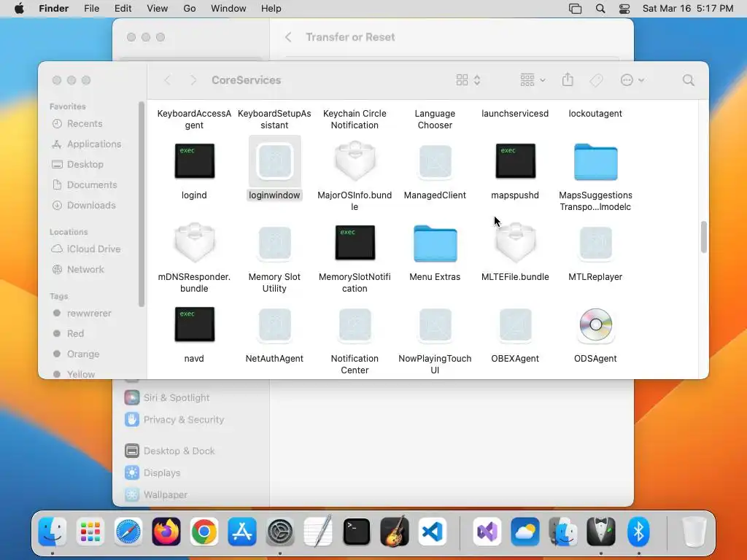Open Visual Studio Code from the Dock

point(433,532)
